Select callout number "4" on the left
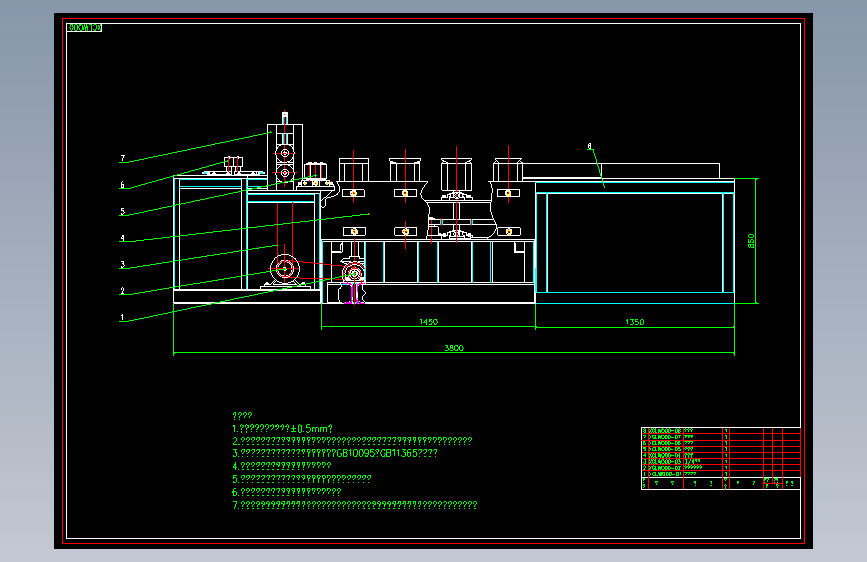867x562 pixels. point(122,238)
